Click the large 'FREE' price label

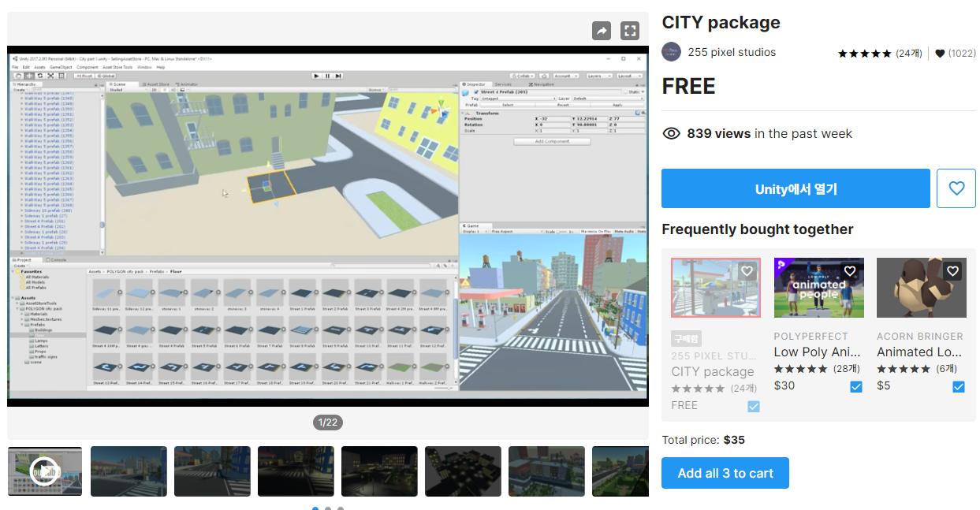[689, 86]
